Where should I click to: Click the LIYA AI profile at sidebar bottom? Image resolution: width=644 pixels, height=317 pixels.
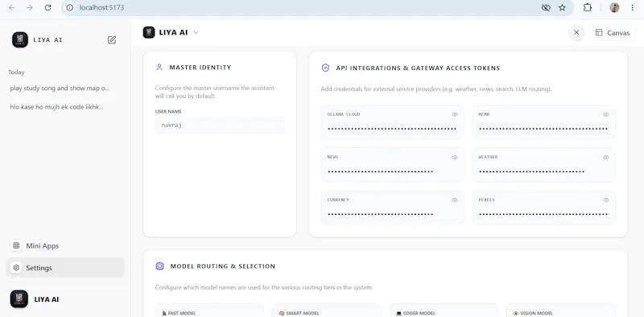[x=35, y=299]
